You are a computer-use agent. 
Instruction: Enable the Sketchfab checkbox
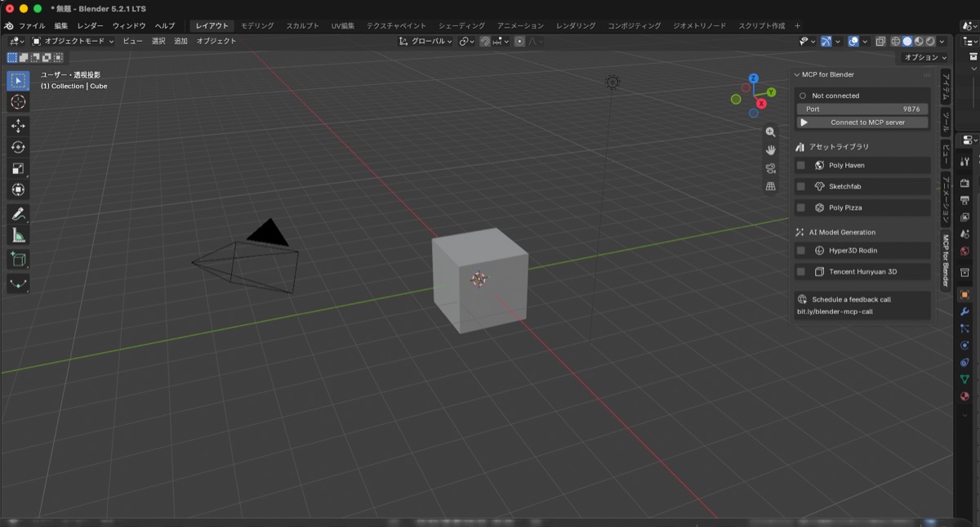tap(801, 186)
